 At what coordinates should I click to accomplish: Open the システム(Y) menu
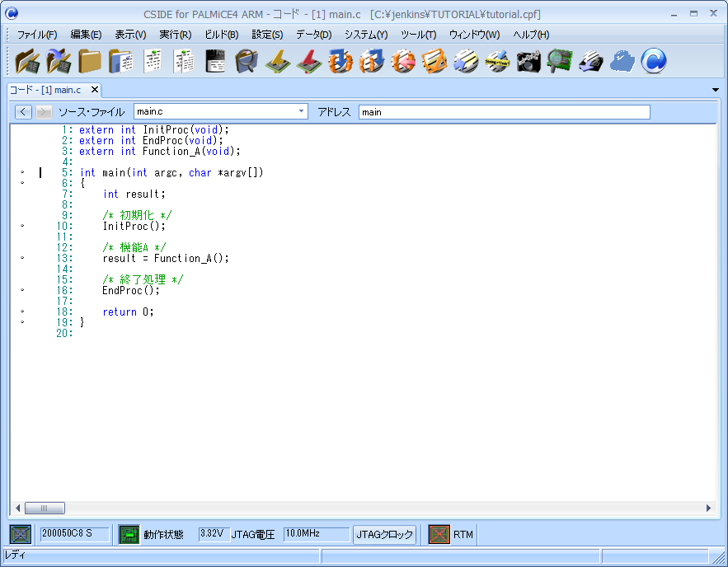tap(366, 35)
